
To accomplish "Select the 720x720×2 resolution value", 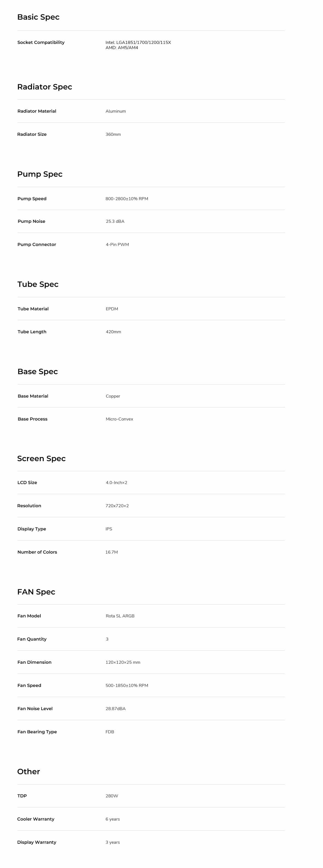I will point(117,506).
